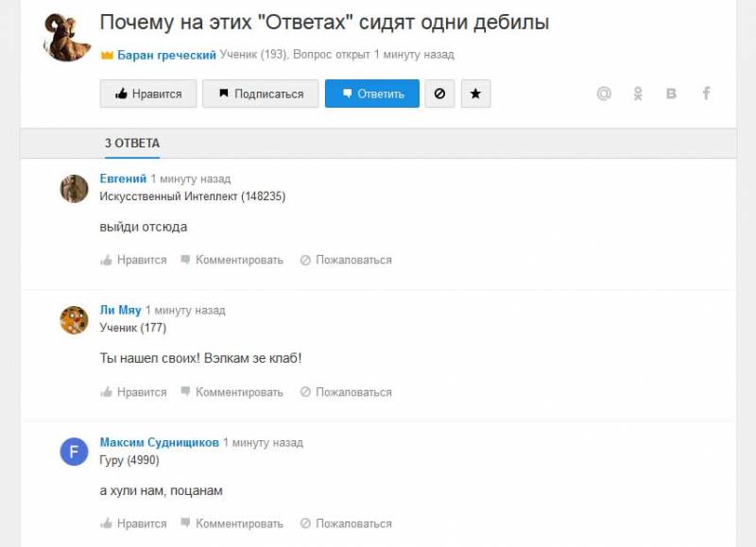Comment on Ли Мяу's answer

pyautogui.click(x=232, y=392)
